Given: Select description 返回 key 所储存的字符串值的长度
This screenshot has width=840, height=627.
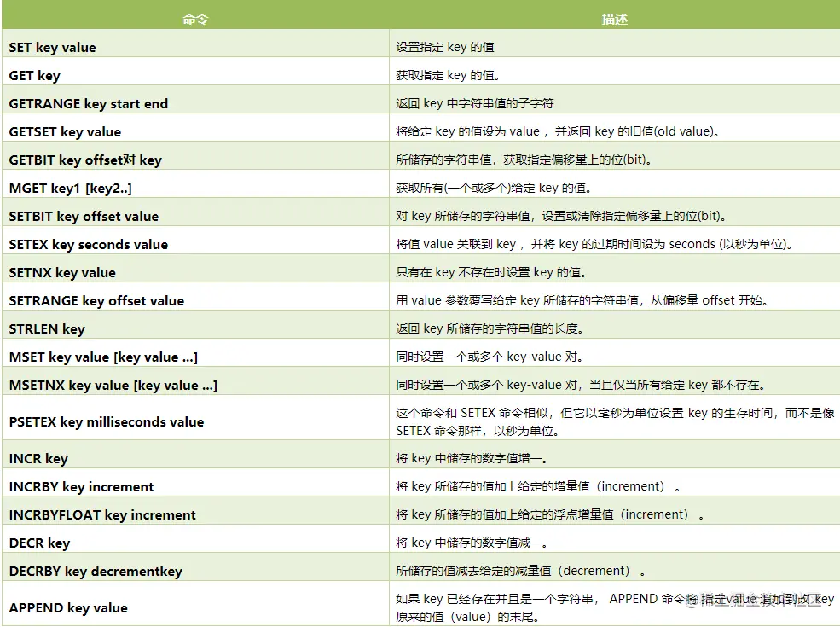Looking at the screenshot, I should point(490,328).
